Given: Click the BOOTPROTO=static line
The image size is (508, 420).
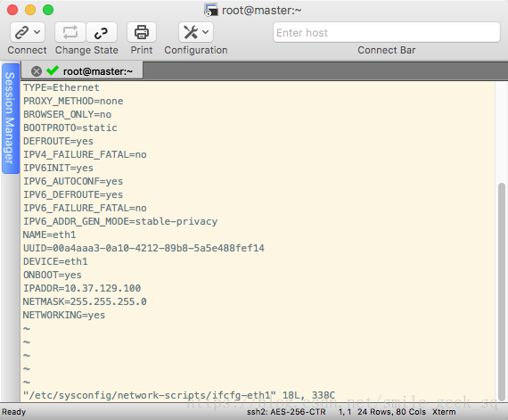Looking at the screenshot, I should pyautogui.click(x=70, y=128).
